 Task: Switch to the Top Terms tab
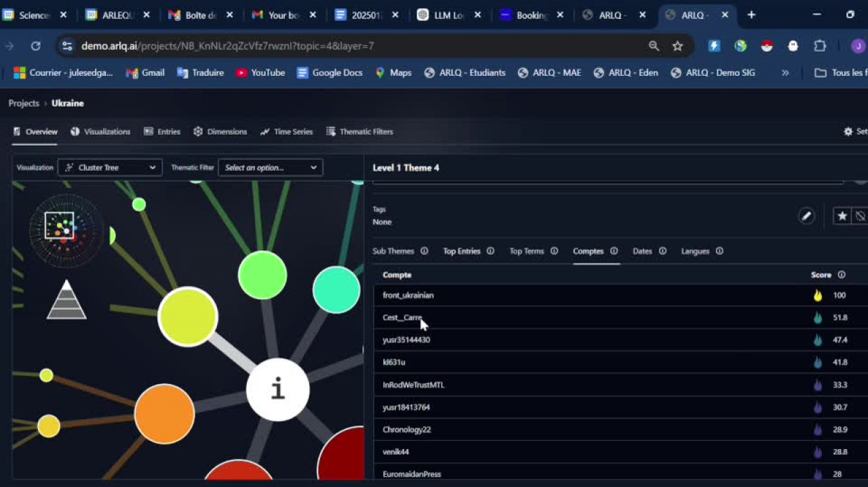[x=526, y=251]
